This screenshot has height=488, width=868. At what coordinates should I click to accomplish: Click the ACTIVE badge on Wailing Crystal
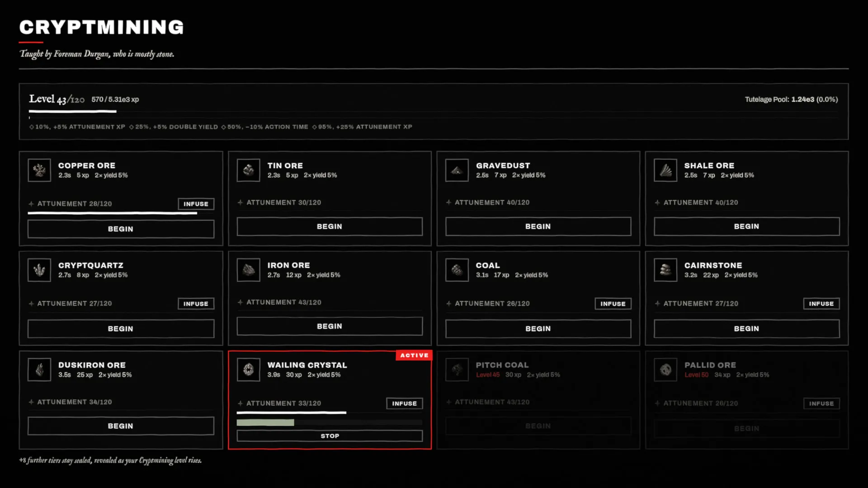[414, 356]
